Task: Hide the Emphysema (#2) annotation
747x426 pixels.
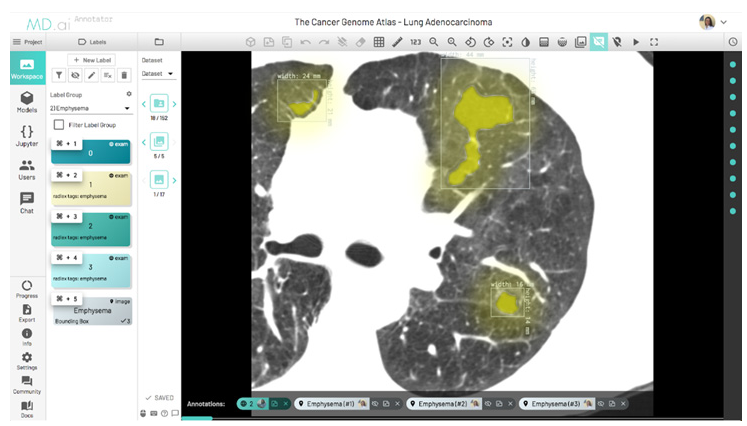Action: (x=488, y=404)
